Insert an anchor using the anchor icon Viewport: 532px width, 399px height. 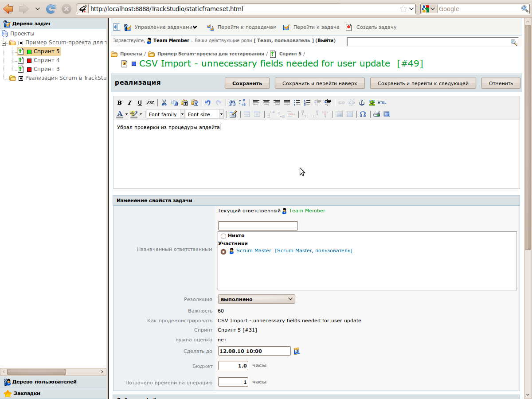pyautogui.click(x=361, y=103)
